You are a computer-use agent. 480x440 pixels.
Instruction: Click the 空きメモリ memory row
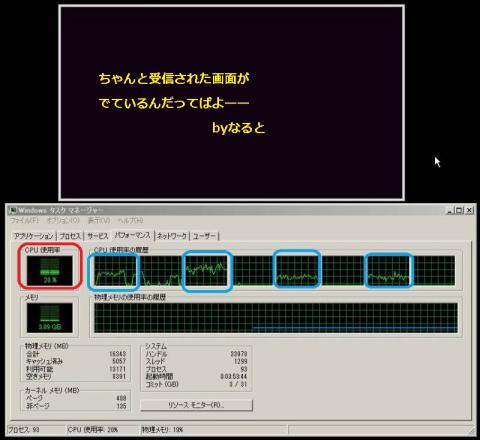(x=76, y=376)
